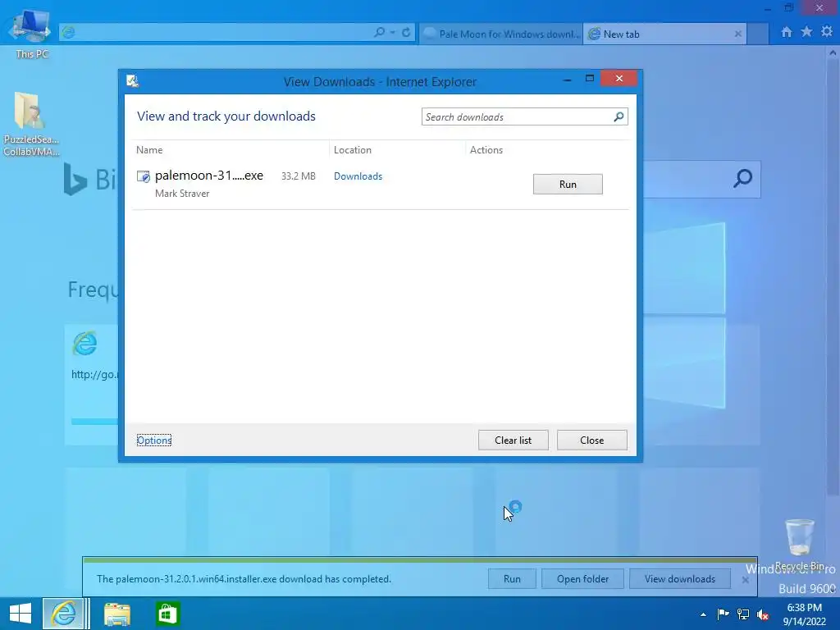Select the palemoon-31....exe file icon

click(143, 176)
